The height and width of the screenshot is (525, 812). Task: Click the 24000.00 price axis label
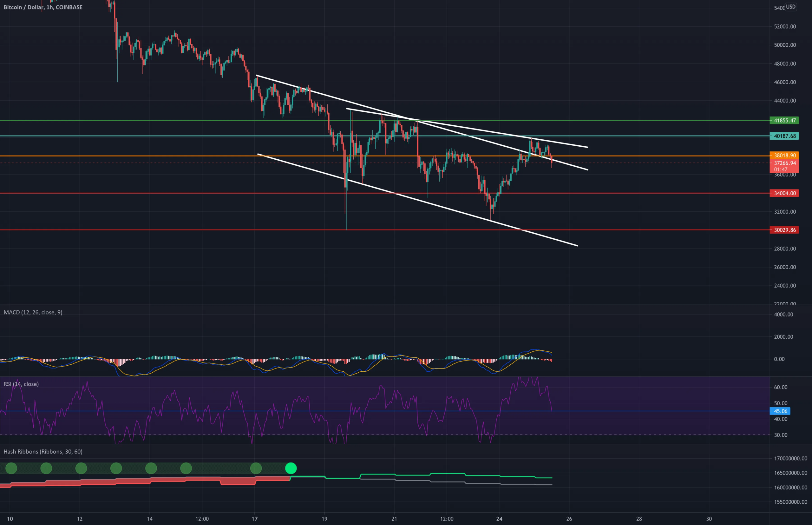point(785,286)
